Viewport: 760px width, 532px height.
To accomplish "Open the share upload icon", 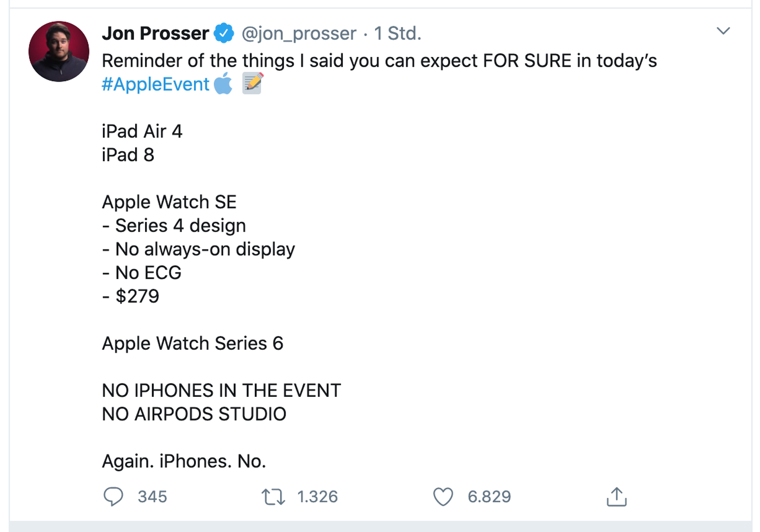I will pyautogui.click(x=617, y=496).
